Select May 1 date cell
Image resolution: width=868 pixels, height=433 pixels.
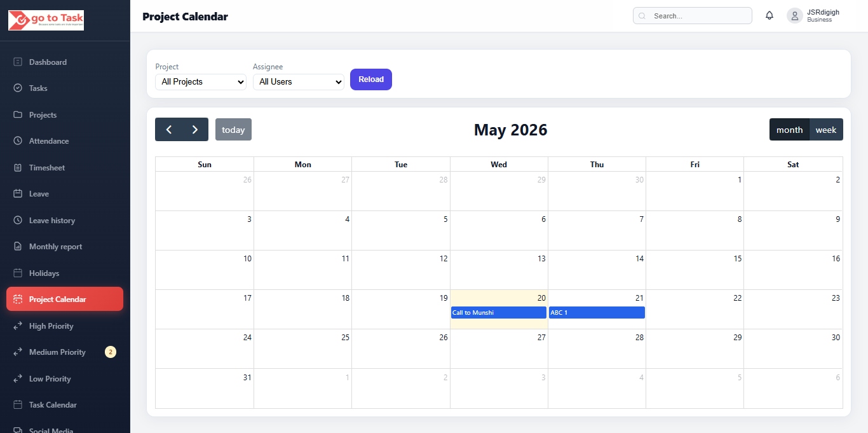[x=695, y=191]
